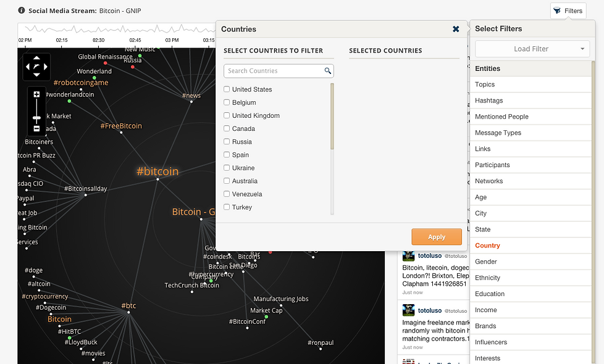Click the #Bitcoinsallday node
Viewport: 604px width, 364px height.
[85, 189]
